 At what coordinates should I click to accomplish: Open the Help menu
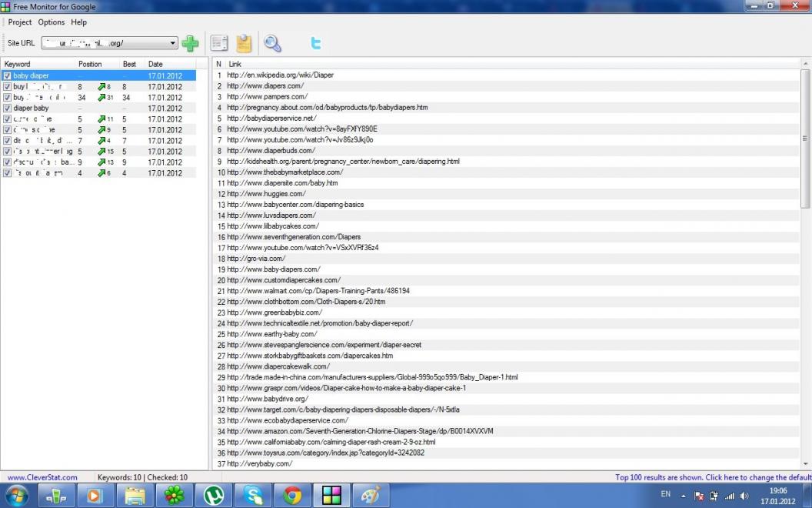pos(78,22)
